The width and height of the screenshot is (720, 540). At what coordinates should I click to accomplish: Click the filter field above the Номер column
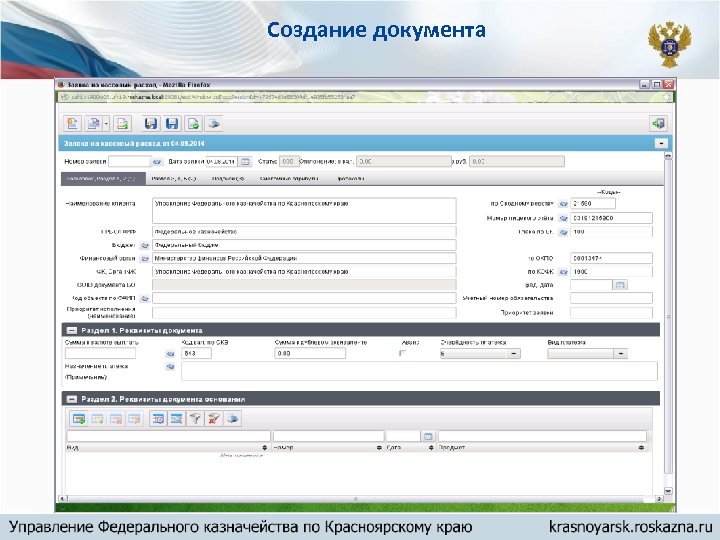(329, 436)
